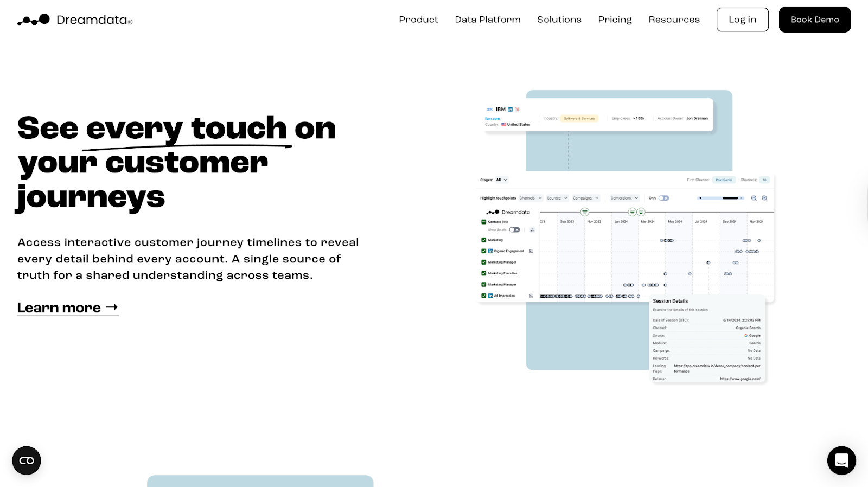
Task: Click the filter settings icon beside Show details
Action: (x=532, y=230)
